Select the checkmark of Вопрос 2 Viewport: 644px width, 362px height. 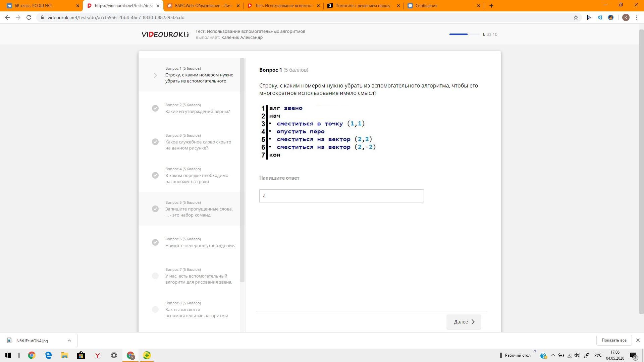pyautogui.click(x=155, y=108)
